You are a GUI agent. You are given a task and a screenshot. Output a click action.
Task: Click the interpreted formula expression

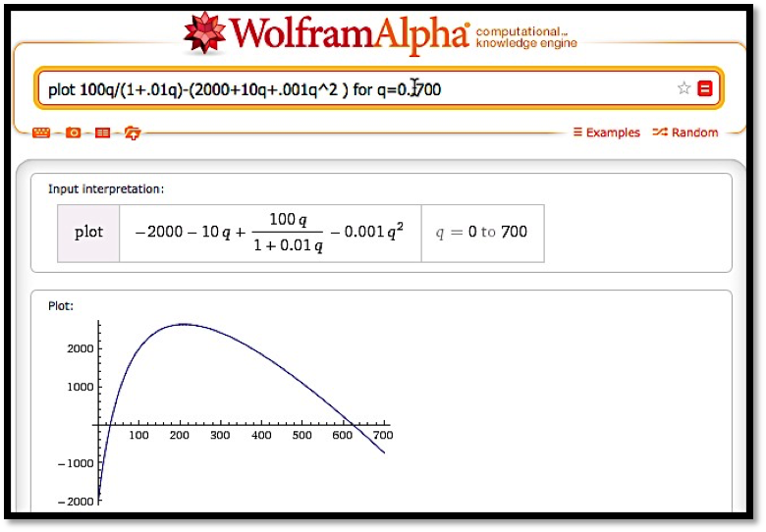269,233
